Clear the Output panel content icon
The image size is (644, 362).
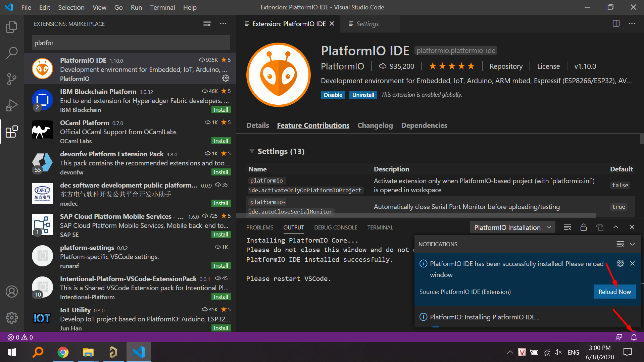(567, 227)
